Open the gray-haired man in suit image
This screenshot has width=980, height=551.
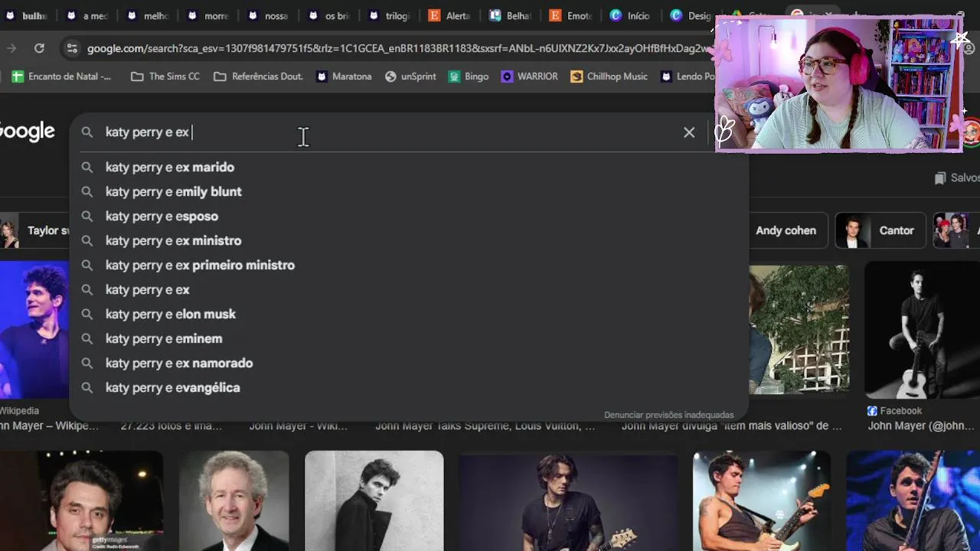pos(234,500)
